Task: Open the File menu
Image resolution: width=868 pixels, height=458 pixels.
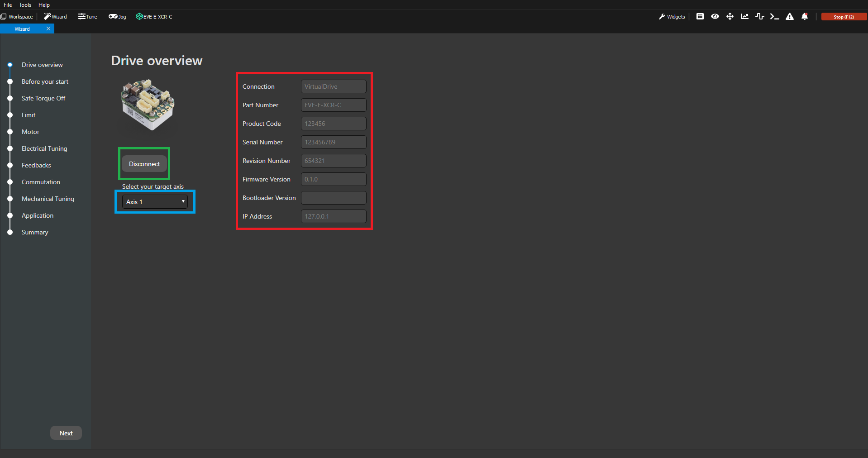Action: pyautogui.click(x=8, y=5)
